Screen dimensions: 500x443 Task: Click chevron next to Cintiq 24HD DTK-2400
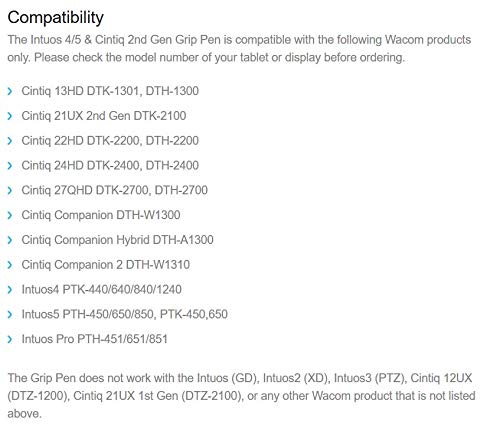tap(10, 166)
